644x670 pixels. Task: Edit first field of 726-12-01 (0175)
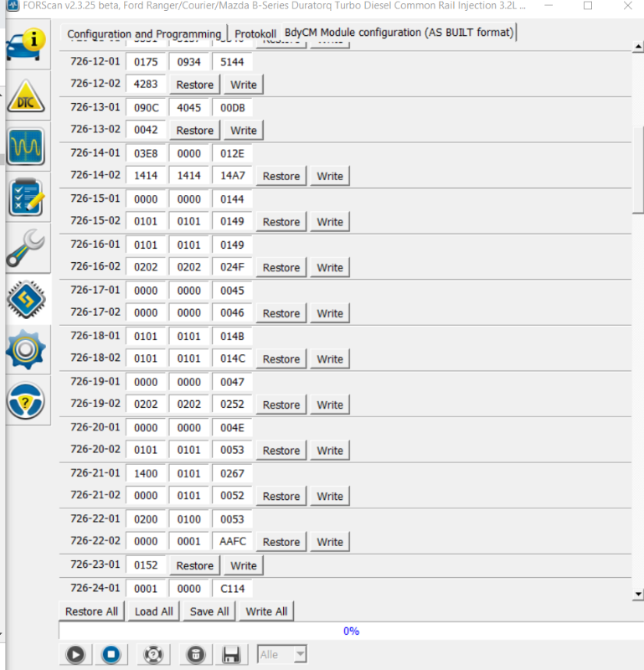146,62
